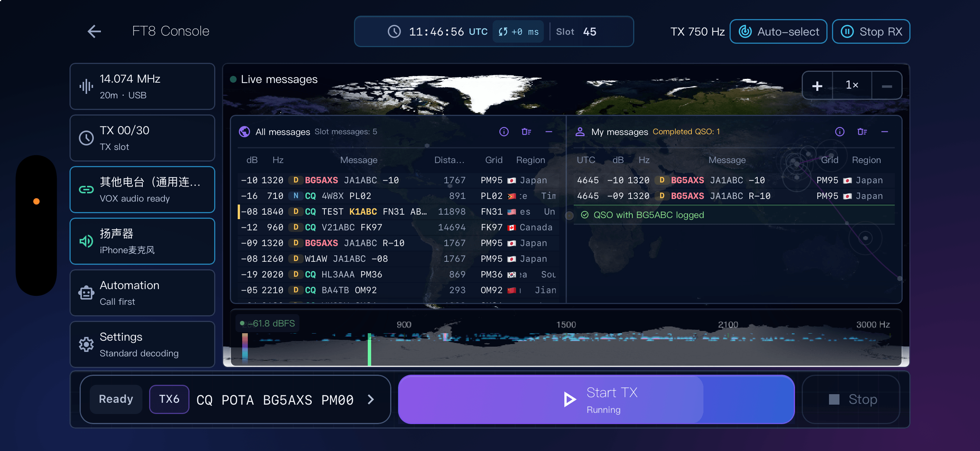The width and height of the screenshot is (980, 451).
Task: Zoom in on the map
Action: pyautogui.click(x=817, y=86)
